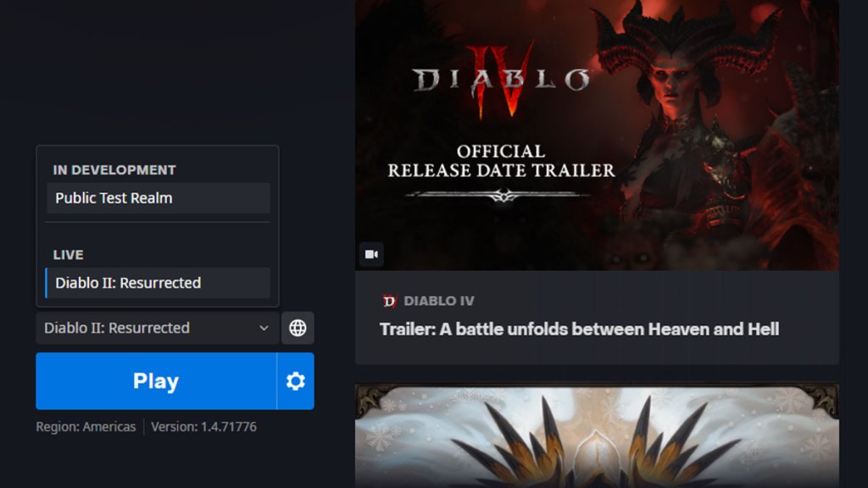
Task: Click the IN DEVELOPMENT section header
Action: click(x=114, y=169)
